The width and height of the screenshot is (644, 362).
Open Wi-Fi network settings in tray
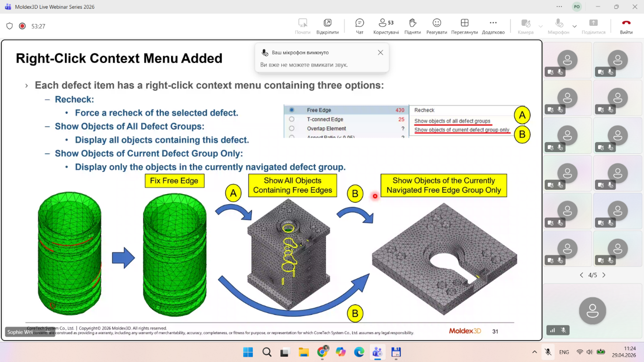pyautogui.click(x=580, y=352)
